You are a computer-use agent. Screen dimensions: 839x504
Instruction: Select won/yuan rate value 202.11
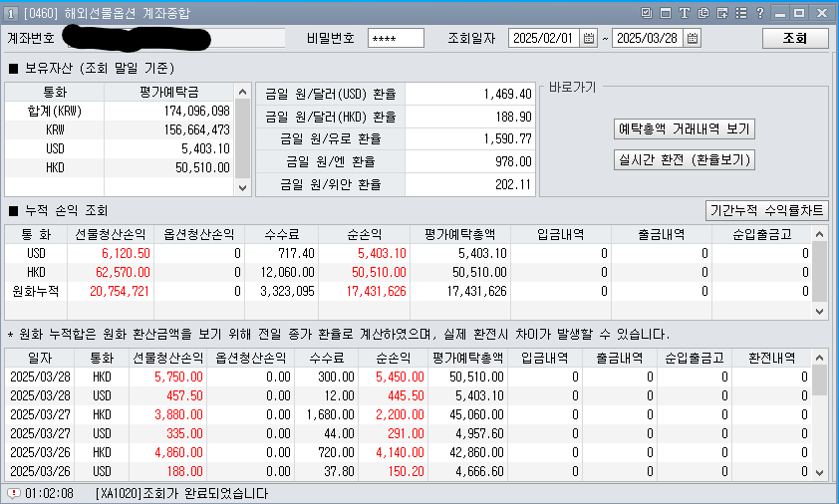point(513,184)
